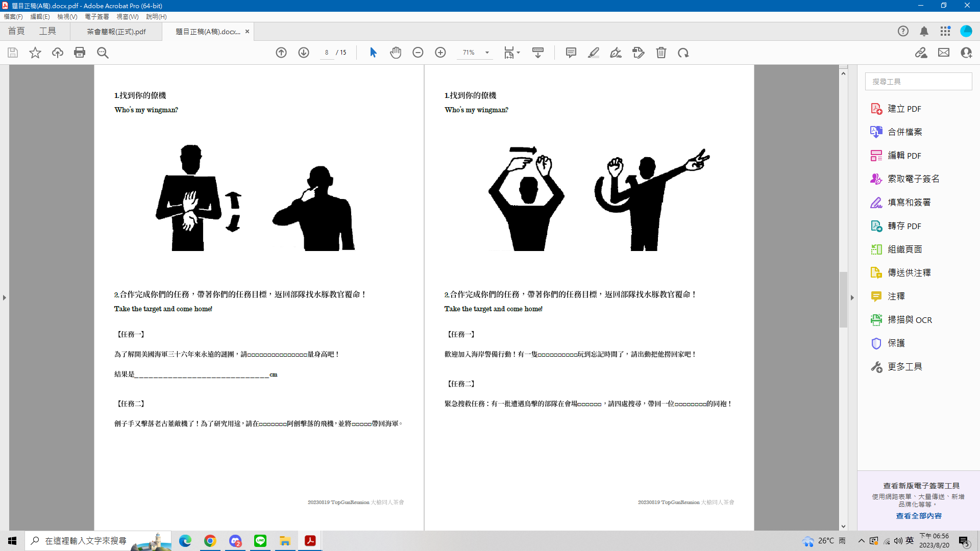Open the fit page options tool

click(x=509, y=53)
